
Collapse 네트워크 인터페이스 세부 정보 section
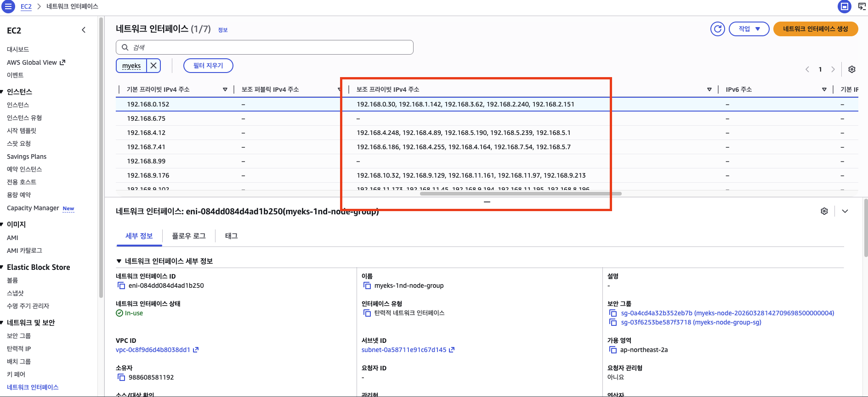119,261
